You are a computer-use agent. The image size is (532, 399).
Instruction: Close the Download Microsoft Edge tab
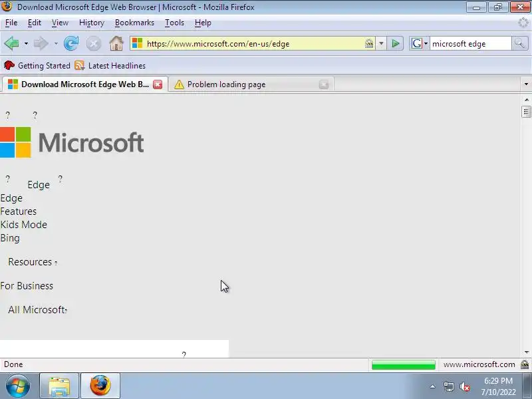[x=158, y=84]
